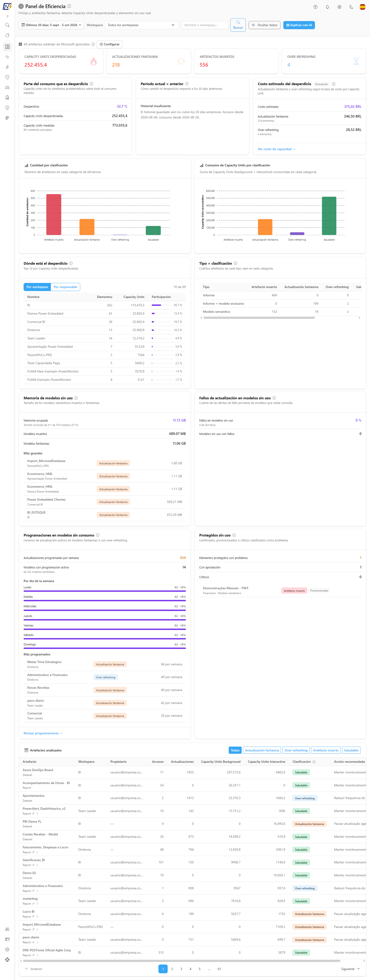
Task: Filter artifacts by Artefacto muerto
Action: pos(326,750)
